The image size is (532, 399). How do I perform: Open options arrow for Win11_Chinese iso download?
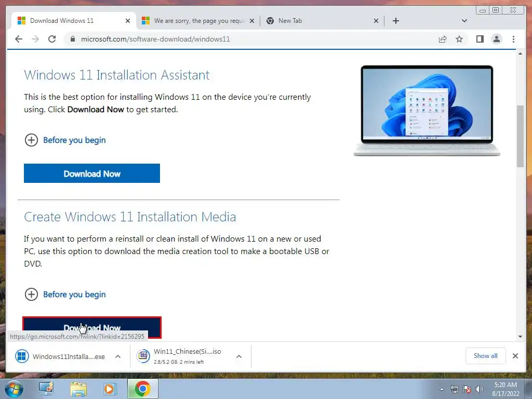point(239,356)
